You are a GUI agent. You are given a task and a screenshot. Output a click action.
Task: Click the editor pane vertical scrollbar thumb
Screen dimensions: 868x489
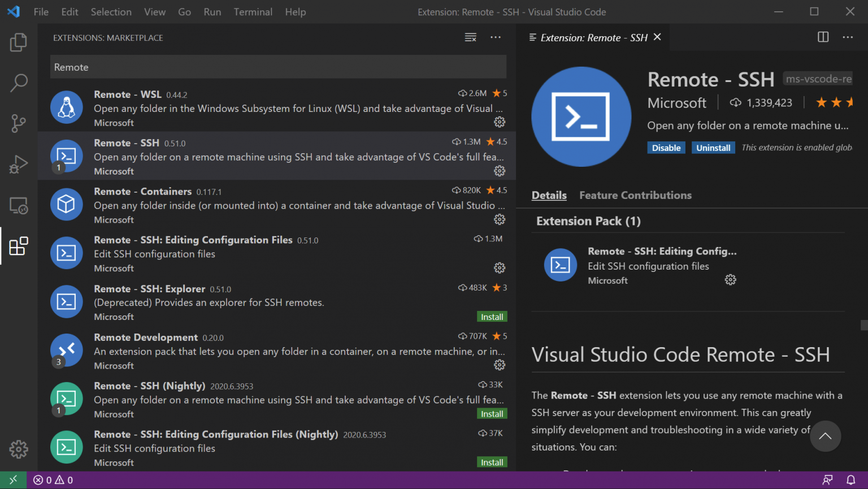coord(864,325)
